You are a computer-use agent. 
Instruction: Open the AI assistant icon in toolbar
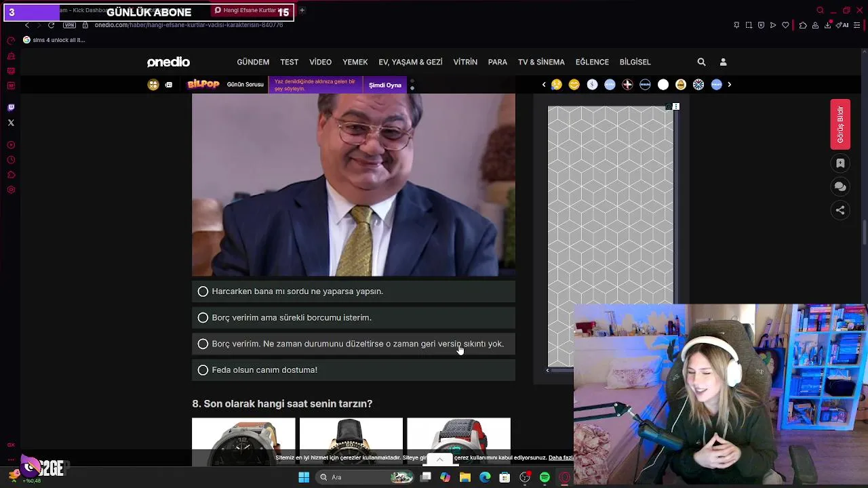(x=844, y=25)
